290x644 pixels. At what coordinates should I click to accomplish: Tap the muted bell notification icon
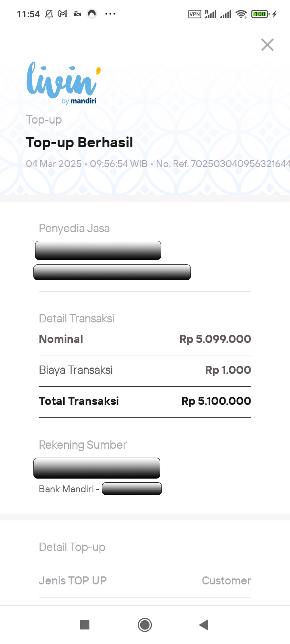pos(49,14)
